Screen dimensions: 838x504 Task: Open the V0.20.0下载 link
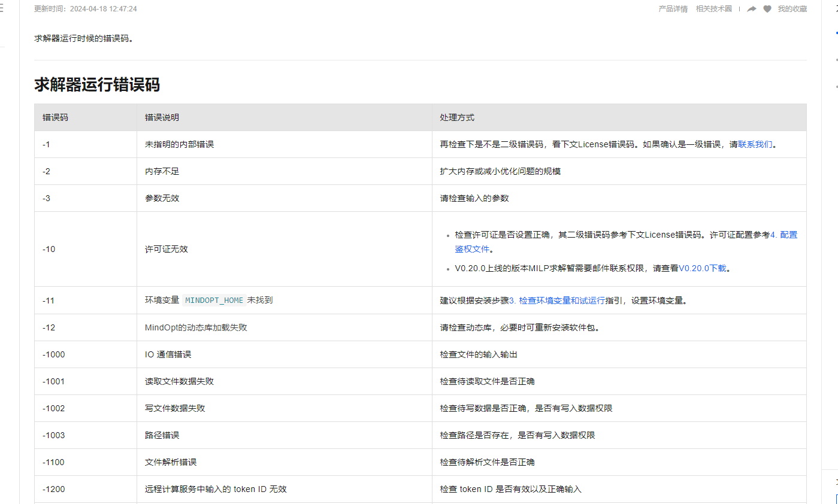tap(703, 268)
